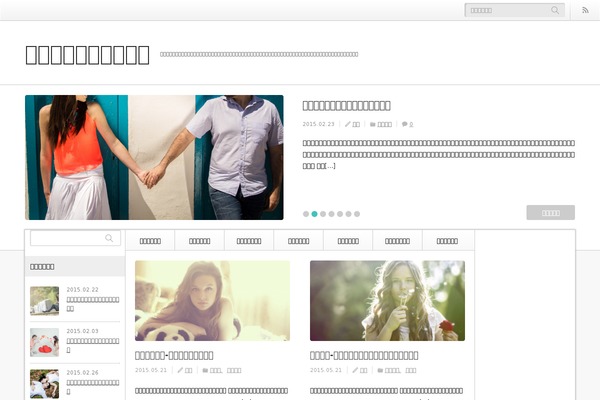
Task: Open the post title below the panda girl image
Action: [x=174, y=355]
